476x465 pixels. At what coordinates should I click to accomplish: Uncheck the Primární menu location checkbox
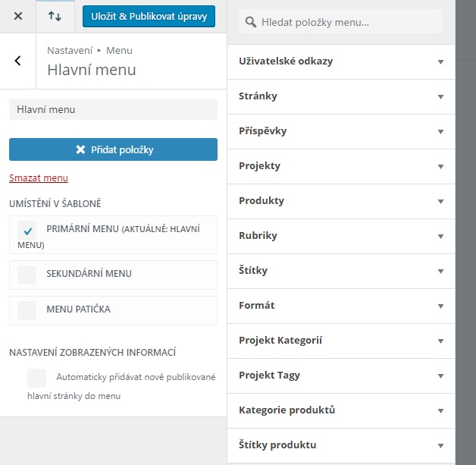click(x=27, y=230)
